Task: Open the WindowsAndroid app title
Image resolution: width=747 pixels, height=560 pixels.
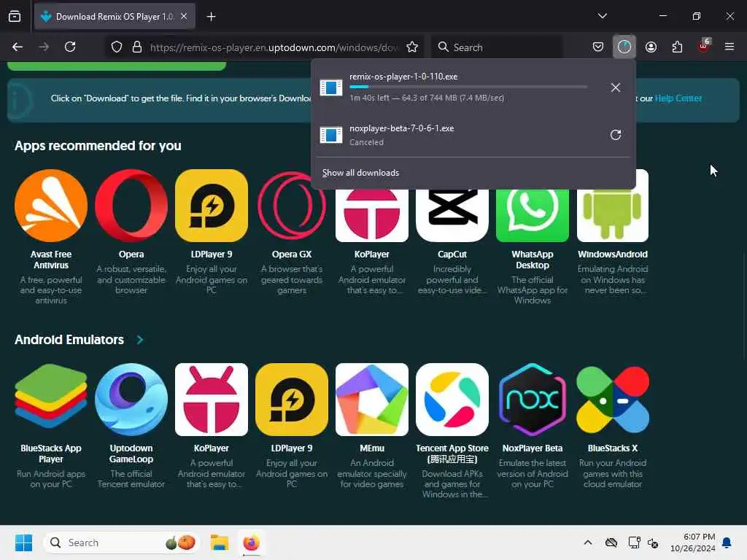Action: coord(613,254)
